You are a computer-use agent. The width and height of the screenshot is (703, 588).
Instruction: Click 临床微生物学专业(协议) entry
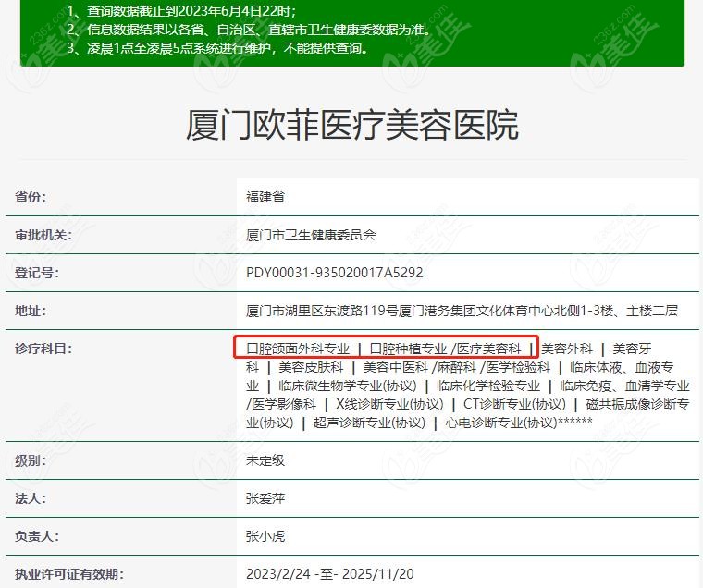348,386
